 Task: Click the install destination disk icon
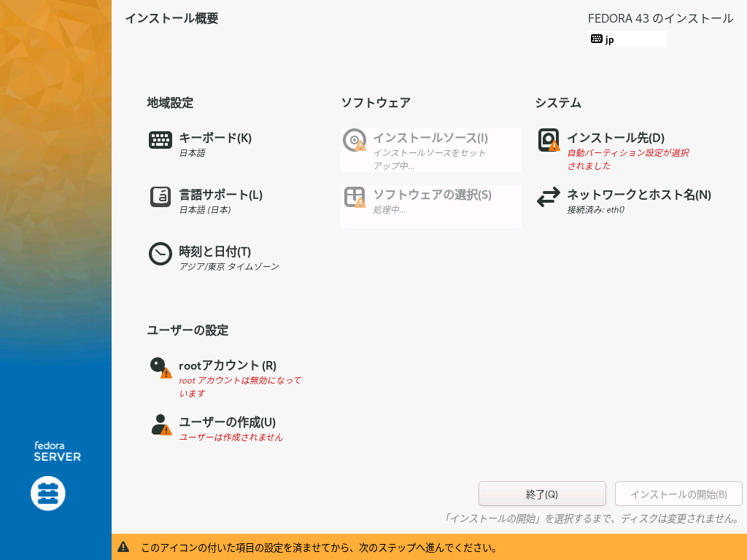[x=549, y=140]
